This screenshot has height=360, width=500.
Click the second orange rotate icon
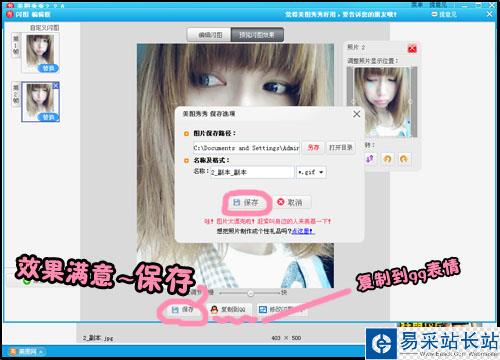pyautogui.click(x=404, y=159)
